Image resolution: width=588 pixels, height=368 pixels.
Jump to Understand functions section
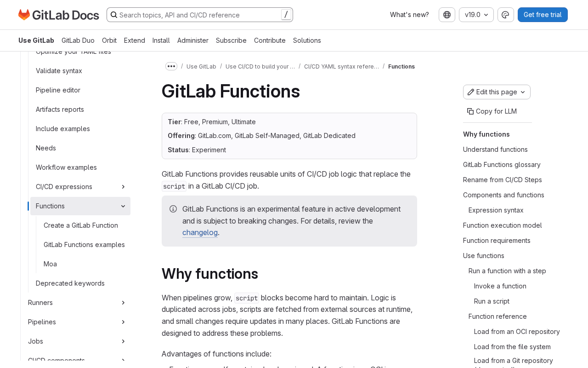(495, 149)
